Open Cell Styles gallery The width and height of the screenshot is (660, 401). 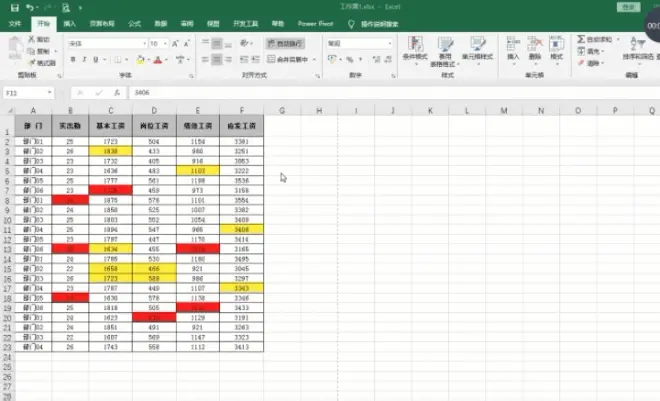coord(477,50)
